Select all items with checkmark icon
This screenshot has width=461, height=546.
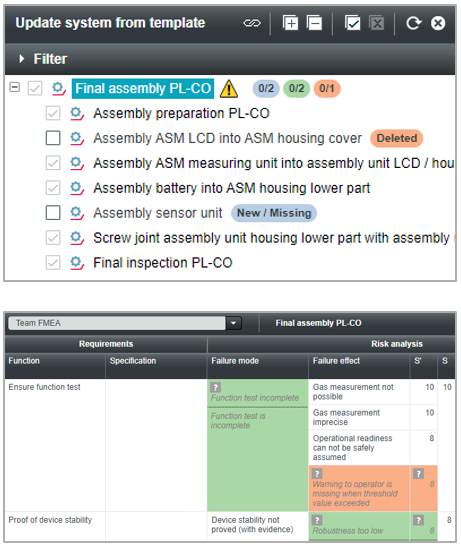tap(352, 23)
